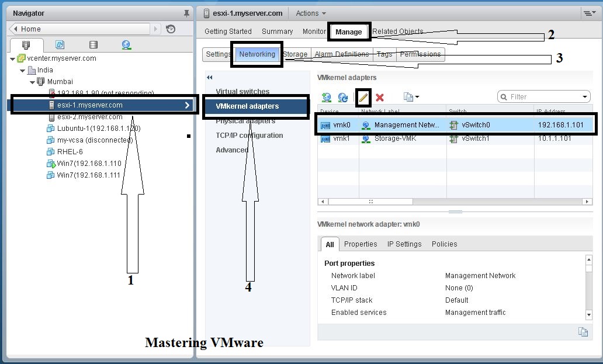Collapse the networking side menu with double arrows
The image size is (603, 364).
tap(210, 78)
